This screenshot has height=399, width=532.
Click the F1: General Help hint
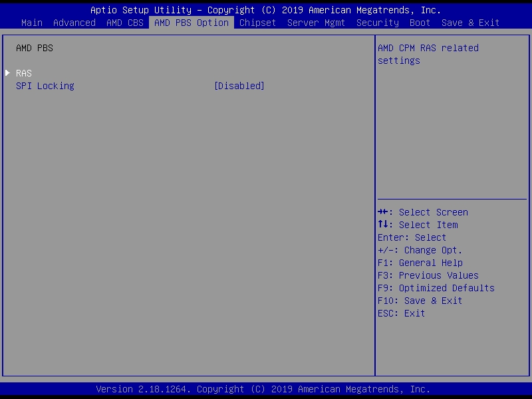click(420, 263)
